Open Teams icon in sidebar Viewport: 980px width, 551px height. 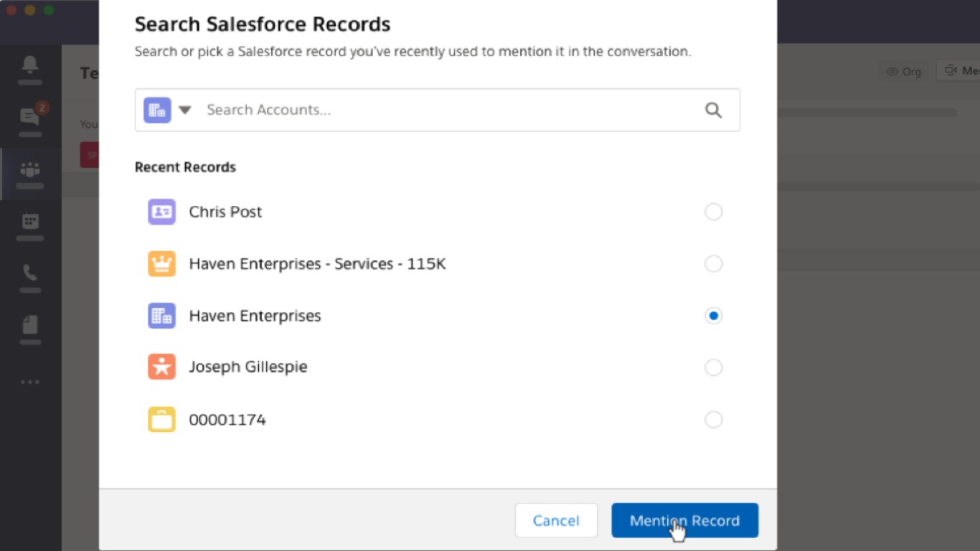[x=30, y=170]
